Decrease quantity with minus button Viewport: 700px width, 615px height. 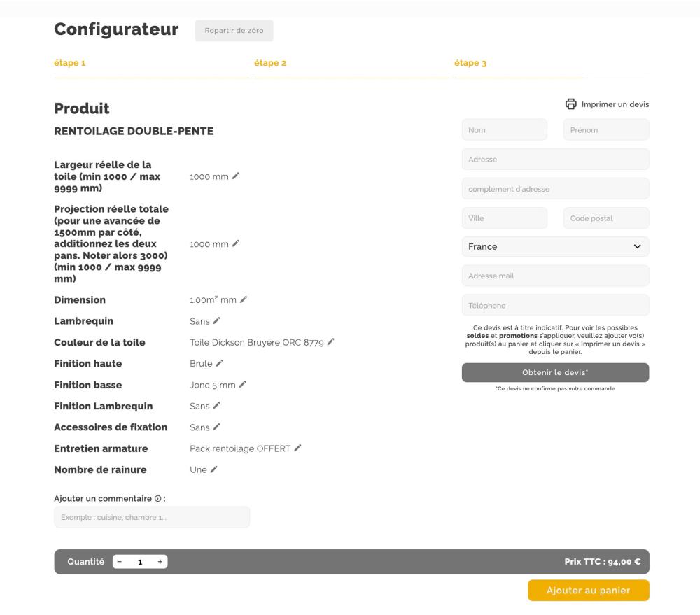click(x=120, y=561)
